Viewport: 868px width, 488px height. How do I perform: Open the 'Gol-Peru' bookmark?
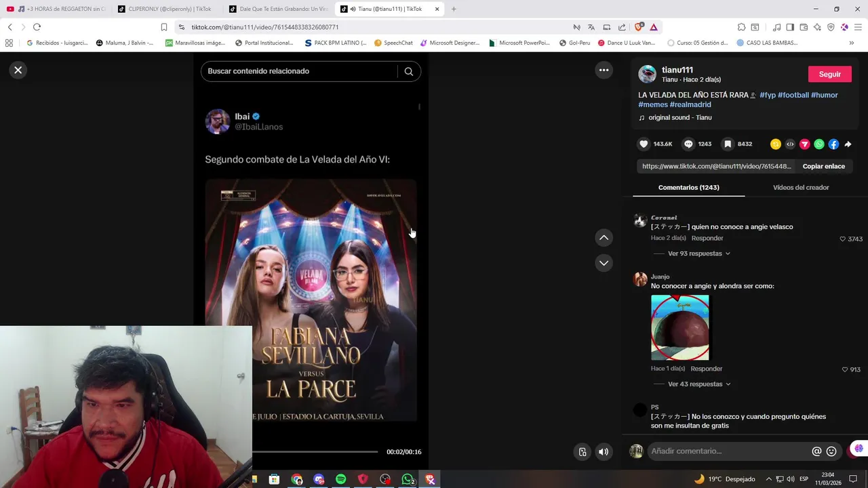(574, 43)
